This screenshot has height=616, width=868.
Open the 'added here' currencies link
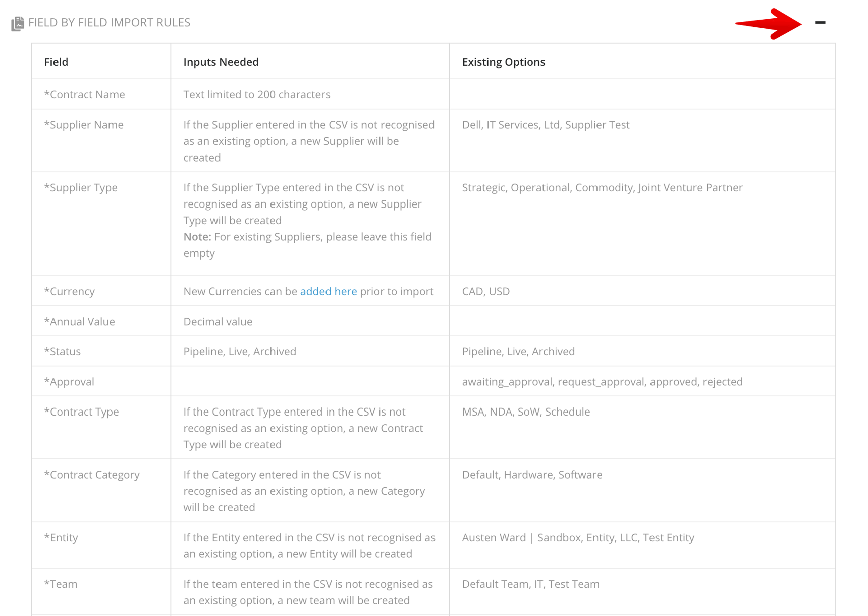[x=328, y=291]
